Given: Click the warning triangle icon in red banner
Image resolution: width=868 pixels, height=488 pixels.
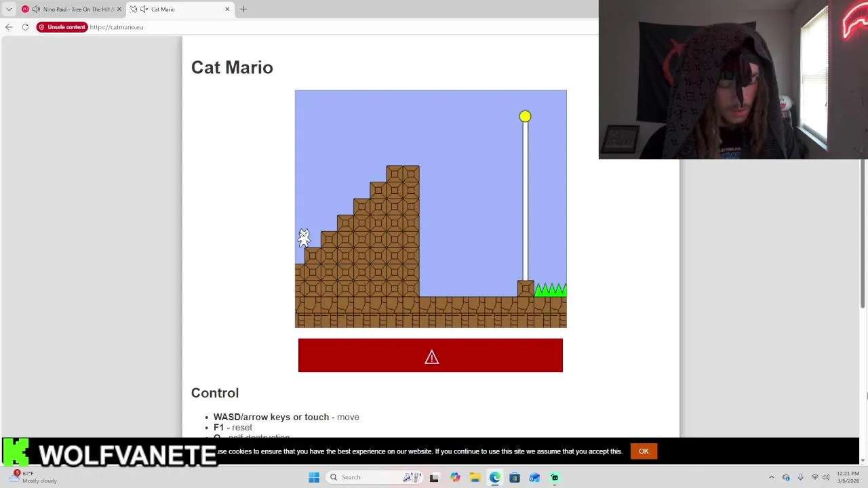Looking at the screenshot, I should 432,357.
